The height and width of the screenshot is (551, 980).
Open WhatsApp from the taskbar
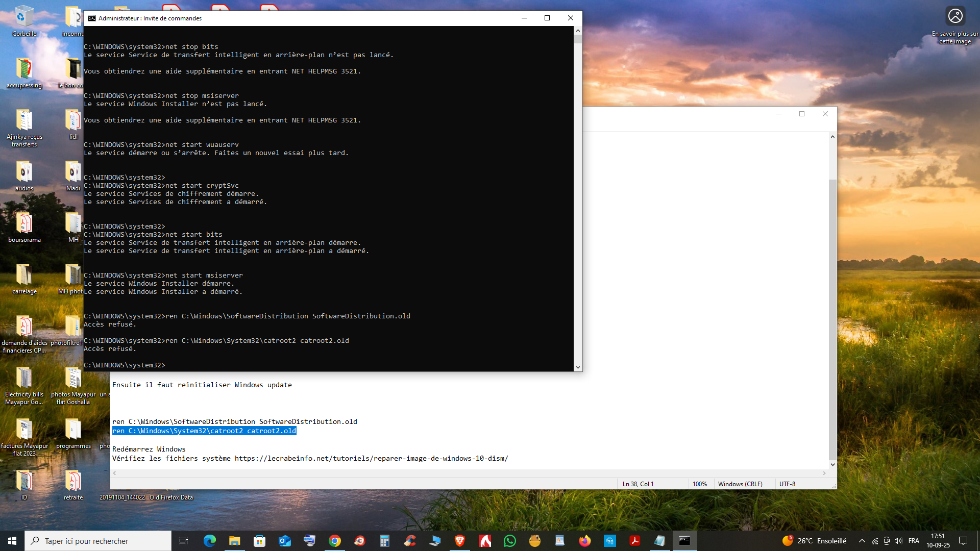pos(510,541)
